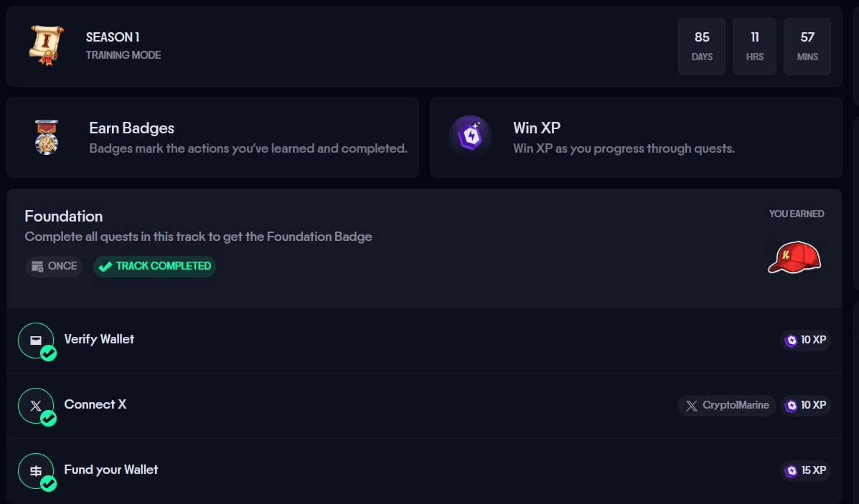
Task: Click the Connect X quest icon
Action: pyautogui.click(x=36, y=406)
